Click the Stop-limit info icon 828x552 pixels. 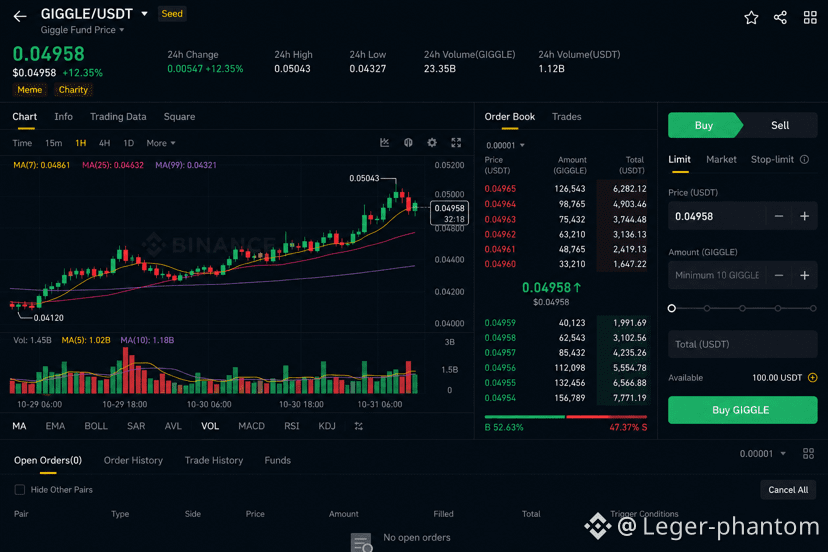[x=804, y=160]
